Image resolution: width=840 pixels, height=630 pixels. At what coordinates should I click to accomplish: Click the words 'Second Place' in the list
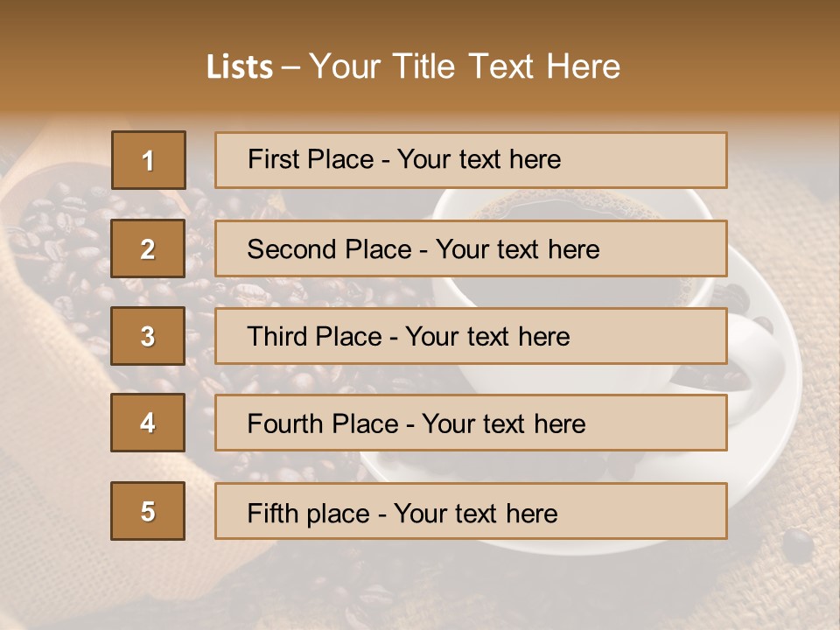click(x=330, y=249)
